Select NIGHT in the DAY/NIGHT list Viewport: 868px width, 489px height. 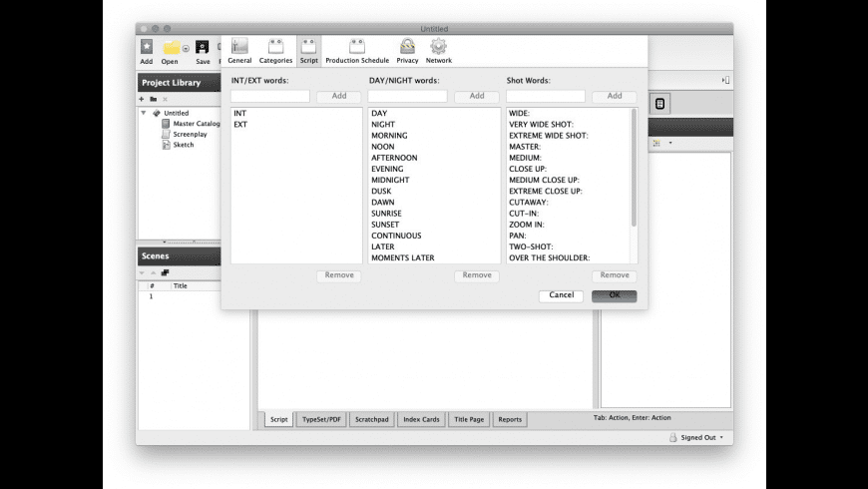point(383,124)
